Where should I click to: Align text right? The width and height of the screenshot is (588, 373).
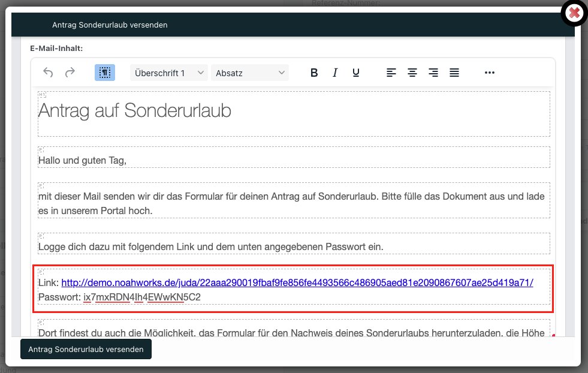click(x=433, y=73)
